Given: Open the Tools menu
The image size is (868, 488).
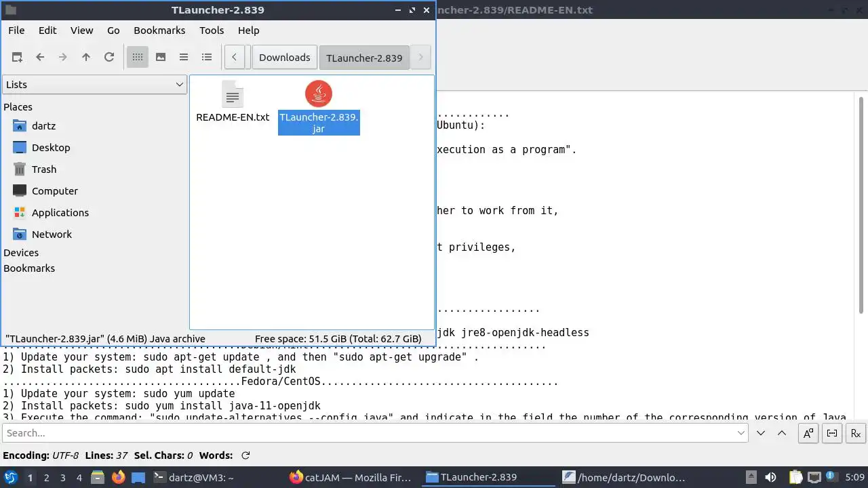Looking at the screenshot, I should click(212, 30).
